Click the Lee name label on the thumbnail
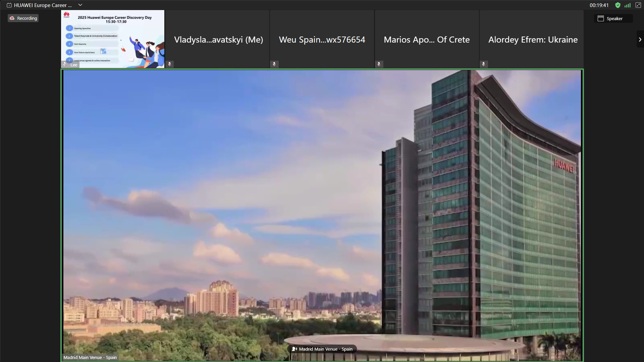Image resolution: width=644 pixels, height=362 pixels. [74, 65]
